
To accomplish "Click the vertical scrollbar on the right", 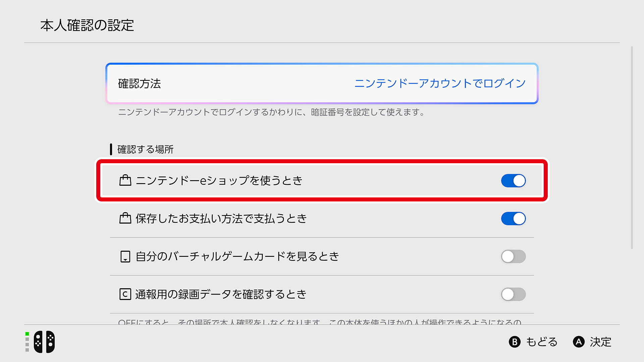I will click(x=632, y=147).
